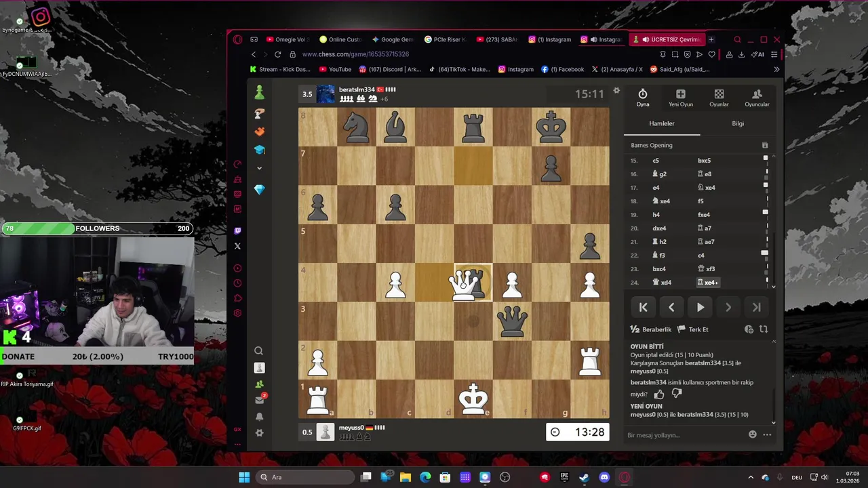Click the black queen on f3
The image size is (868, 488).
[x=512, y=321]
